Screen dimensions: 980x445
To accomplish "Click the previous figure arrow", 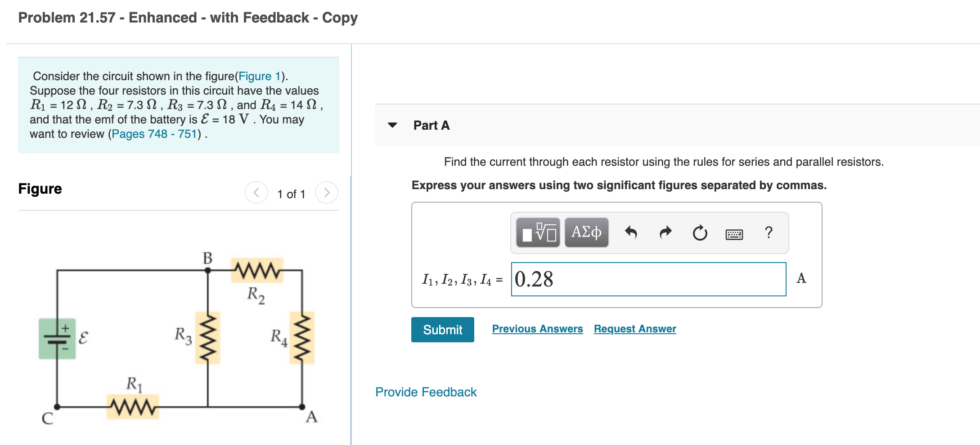I will (x=256, y=192).
